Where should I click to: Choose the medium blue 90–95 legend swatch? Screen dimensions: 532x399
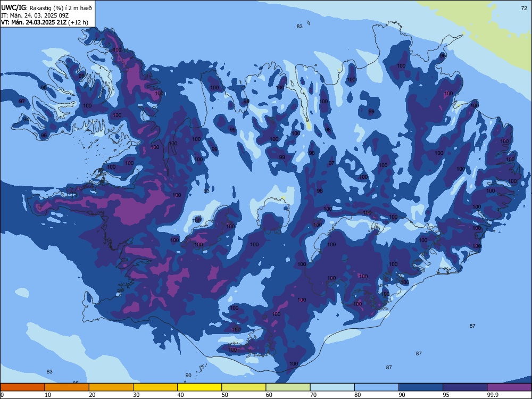pos(421,387)
